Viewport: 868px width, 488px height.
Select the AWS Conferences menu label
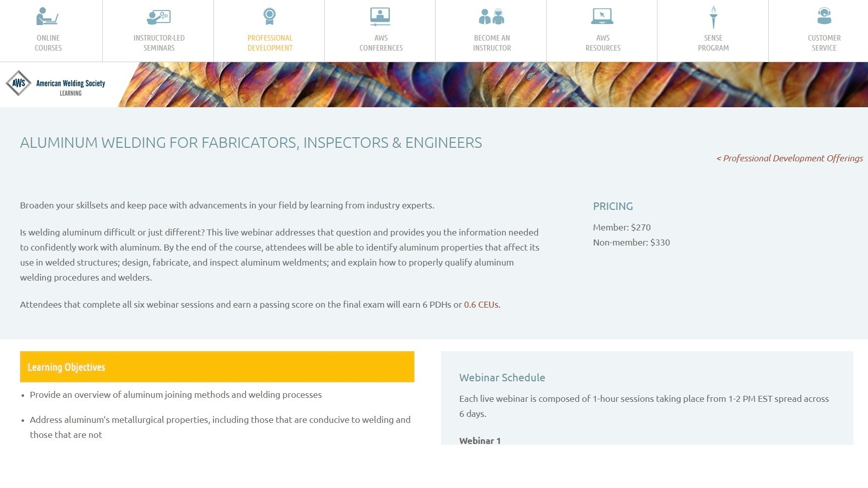point(381,43)
